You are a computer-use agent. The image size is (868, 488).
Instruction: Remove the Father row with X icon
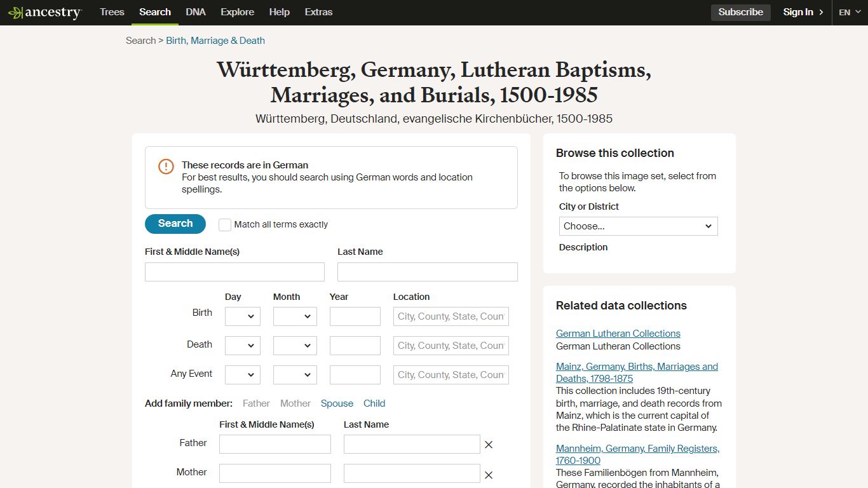pyautogui.click(x=489, y=445)
